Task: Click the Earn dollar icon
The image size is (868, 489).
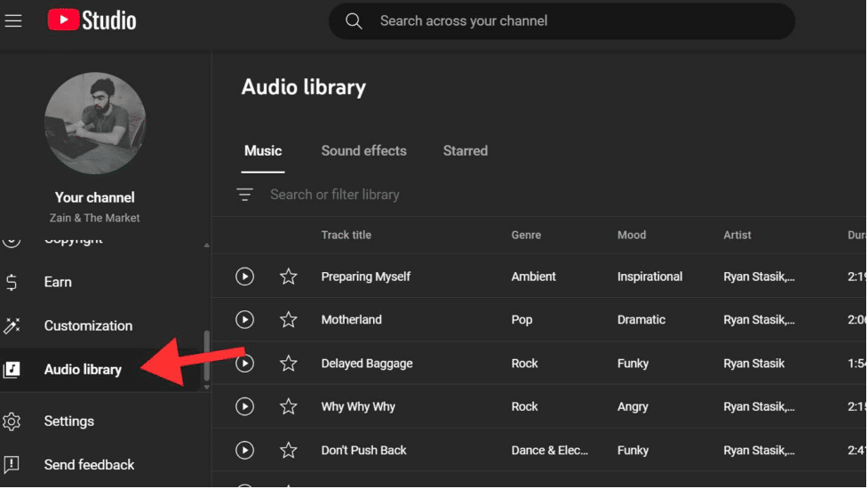Action: click(x=12, y=283)
